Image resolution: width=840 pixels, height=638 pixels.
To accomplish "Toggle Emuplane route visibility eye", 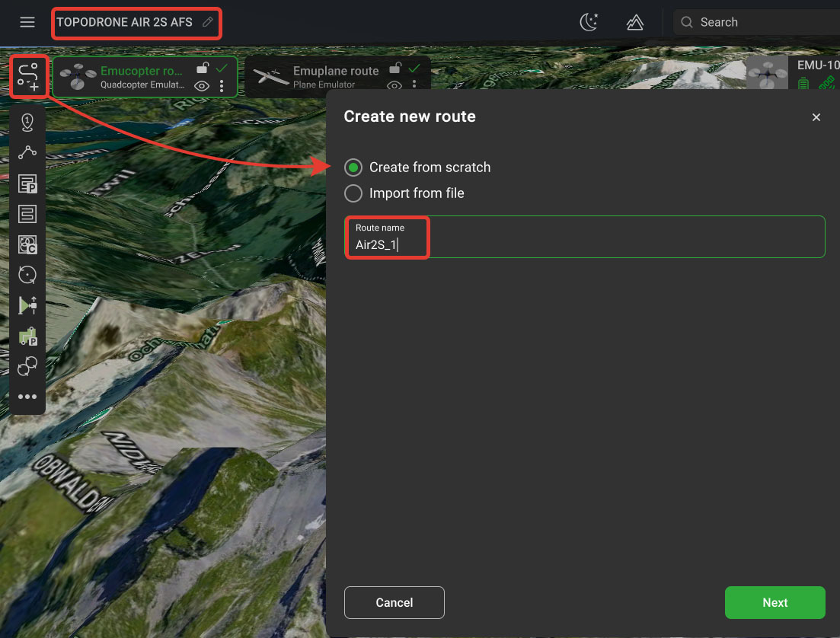I will point(394,86).
